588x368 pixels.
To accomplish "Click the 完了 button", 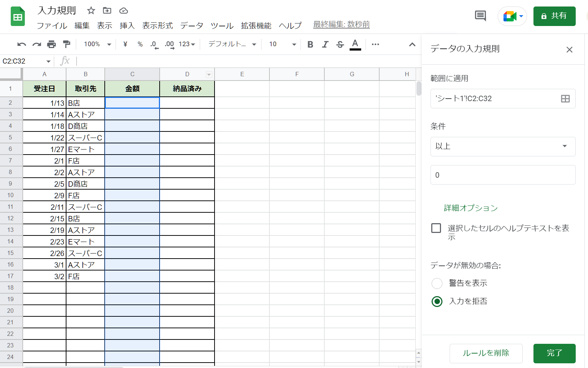I will 554,354.
